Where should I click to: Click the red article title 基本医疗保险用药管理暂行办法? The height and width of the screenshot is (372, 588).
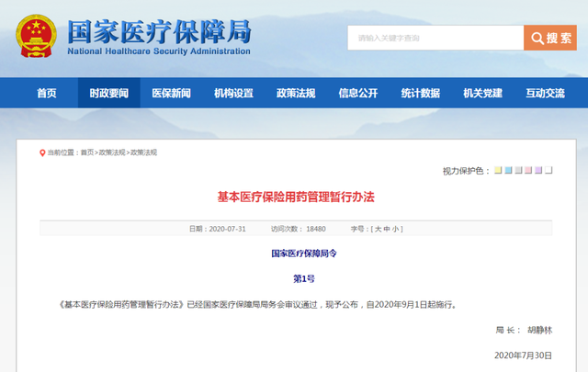pos(296,197)
